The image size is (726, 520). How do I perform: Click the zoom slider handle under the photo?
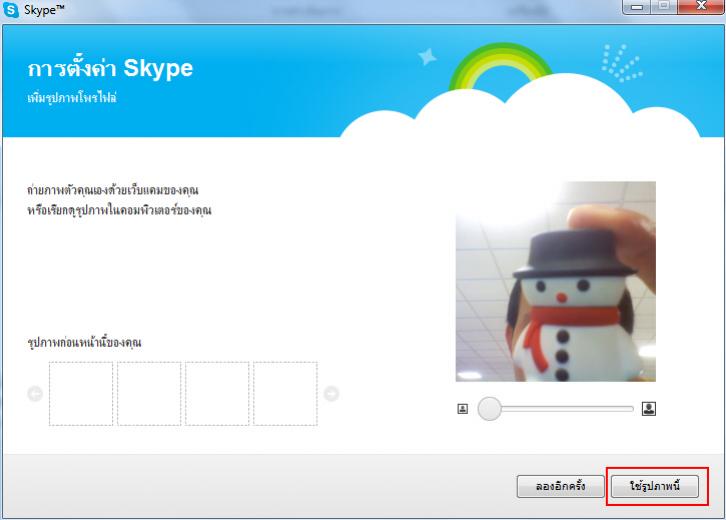[489, 408]
